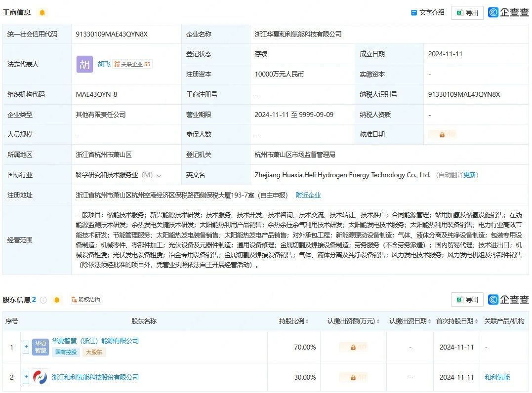Image resolution: width=532 pixels, height=393 pixels.
Task: Click the lock icon in the 30.00% row
Action: click(353, 377)
